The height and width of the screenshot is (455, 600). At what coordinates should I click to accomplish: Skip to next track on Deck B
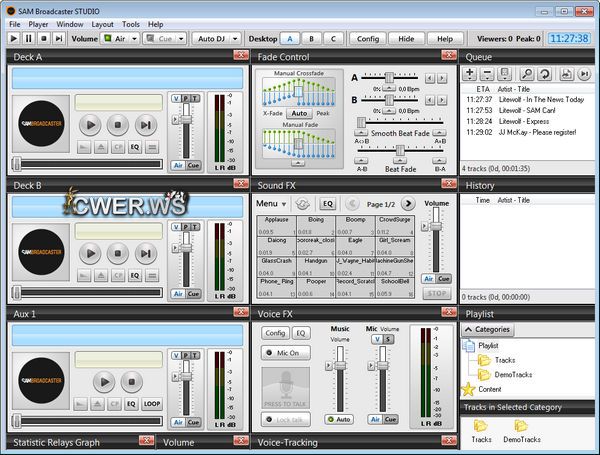click(146, 253)
